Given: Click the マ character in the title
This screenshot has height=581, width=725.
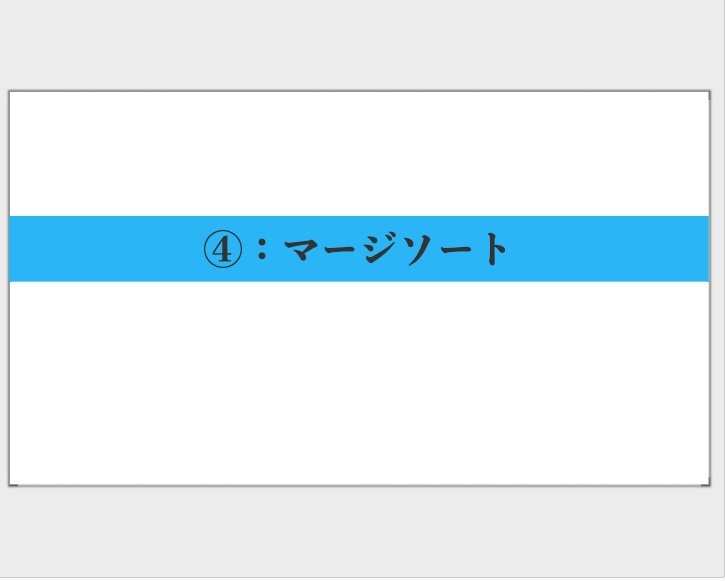Looking at the screenshot, I should tap(303, 250).
